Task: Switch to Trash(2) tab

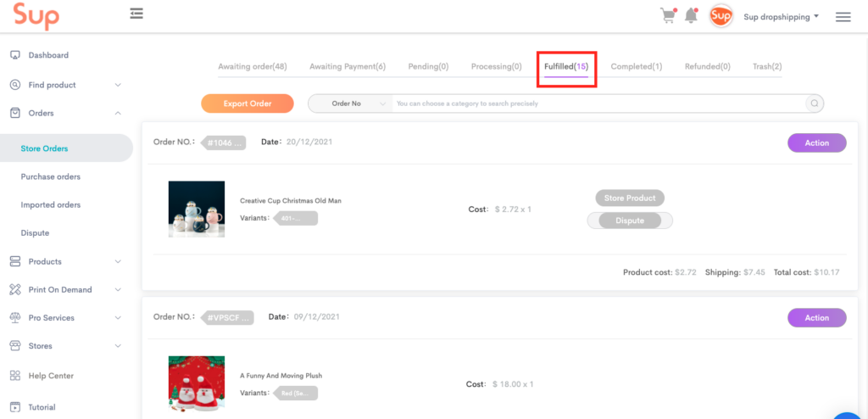Action: point(767,66)
